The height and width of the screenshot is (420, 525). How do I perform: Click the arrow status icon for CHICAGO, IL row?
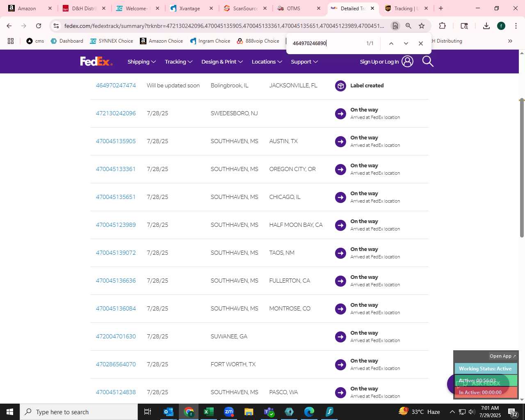click(340, 197)
